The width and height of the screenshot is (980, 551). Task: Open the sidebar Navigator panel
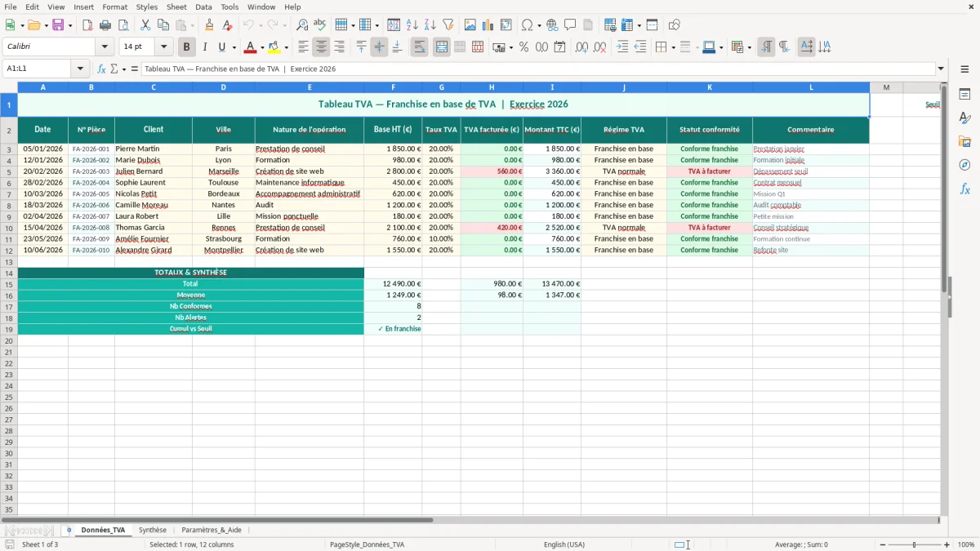[964, 165]
